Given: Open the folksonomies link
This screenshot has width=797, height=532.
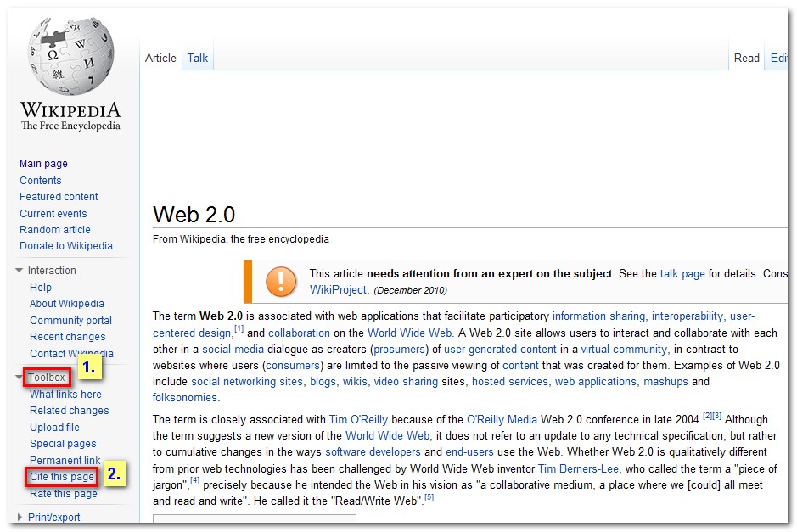Looking at the screenshot, I should [185, 398].
